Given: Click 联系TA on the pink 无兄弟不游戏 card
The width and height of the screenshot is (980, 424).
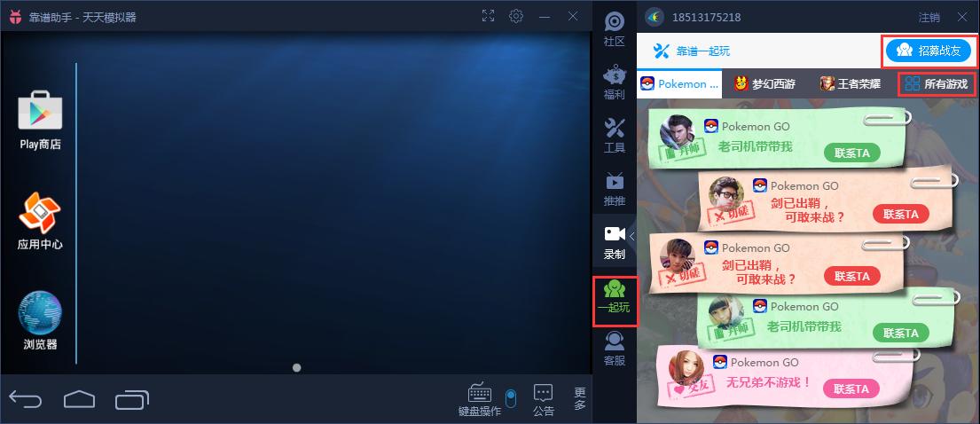Looking at the screenshot, I should click(851, 389).
